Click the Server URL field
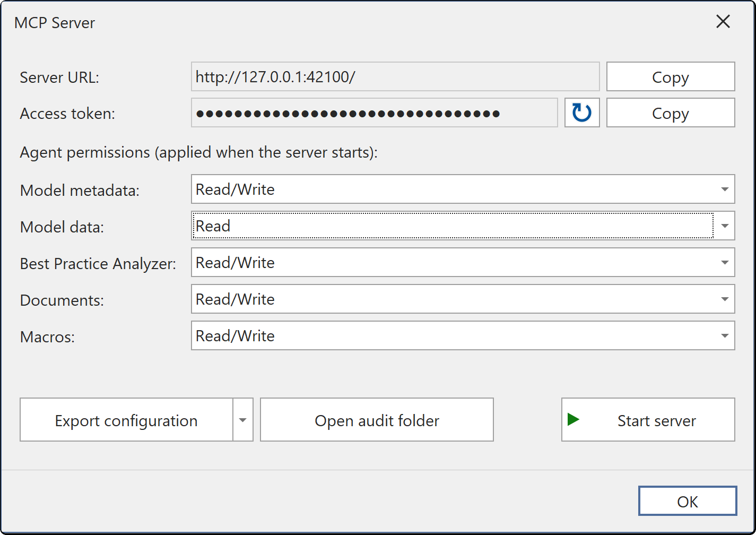Viewport: 756px width, 535px height. coord(395,76)
